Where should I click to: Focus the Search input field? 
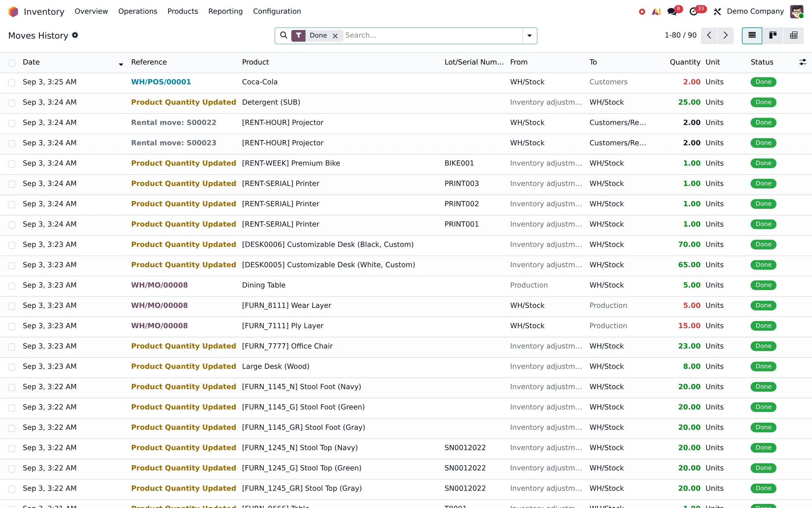(433, 35)
